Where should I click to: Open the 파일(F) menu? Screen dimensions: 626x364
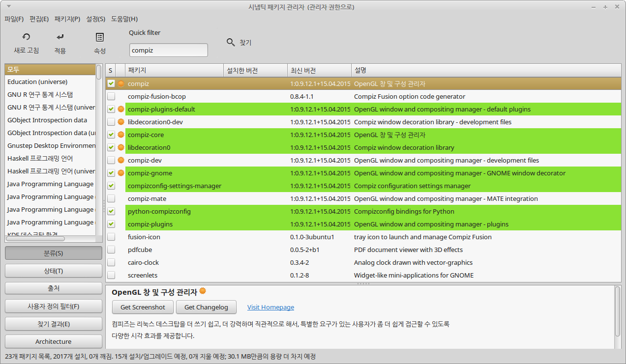14,19
